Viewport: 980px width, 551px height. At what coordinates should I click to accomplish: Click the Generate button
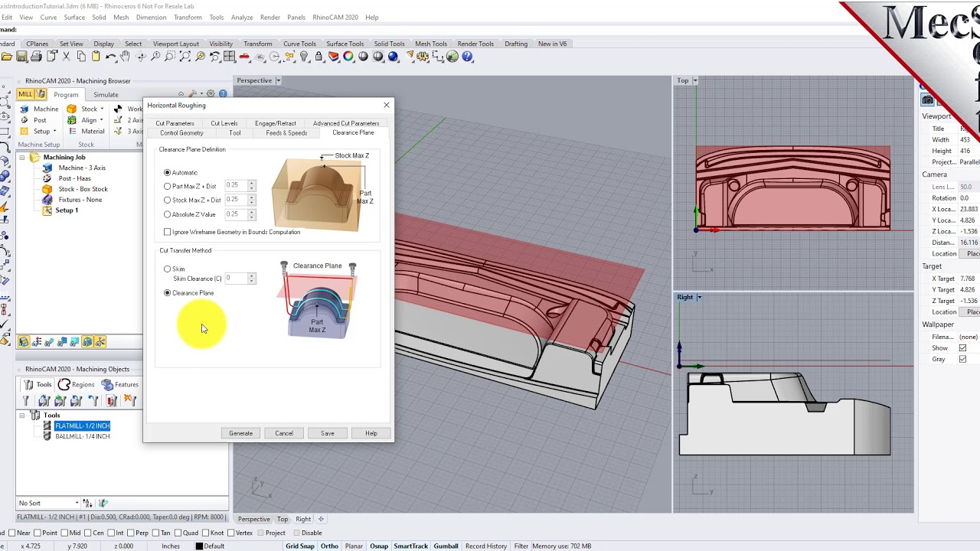(x=240, y=433)
